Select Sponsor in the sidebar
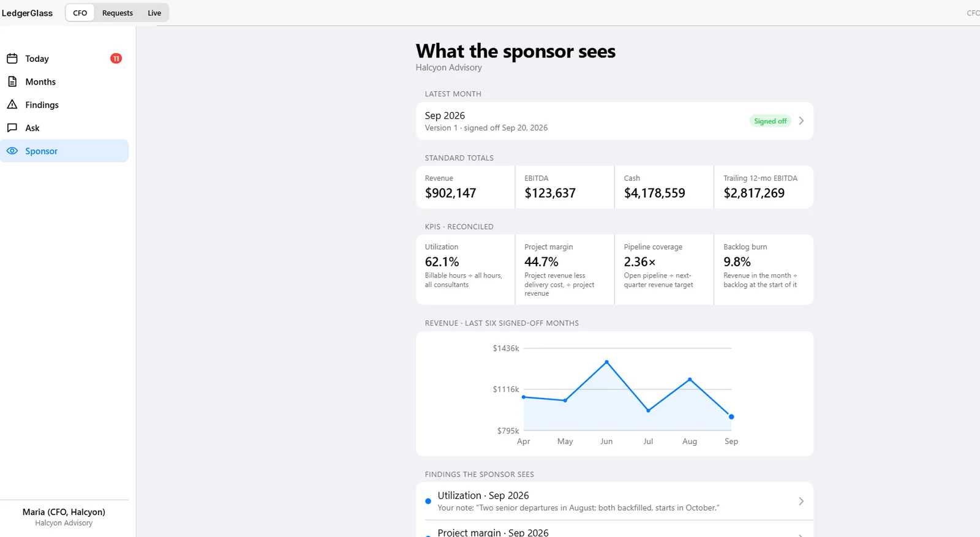Image resolution: width=980 pixels, height=537 pixels. [64, 151]
